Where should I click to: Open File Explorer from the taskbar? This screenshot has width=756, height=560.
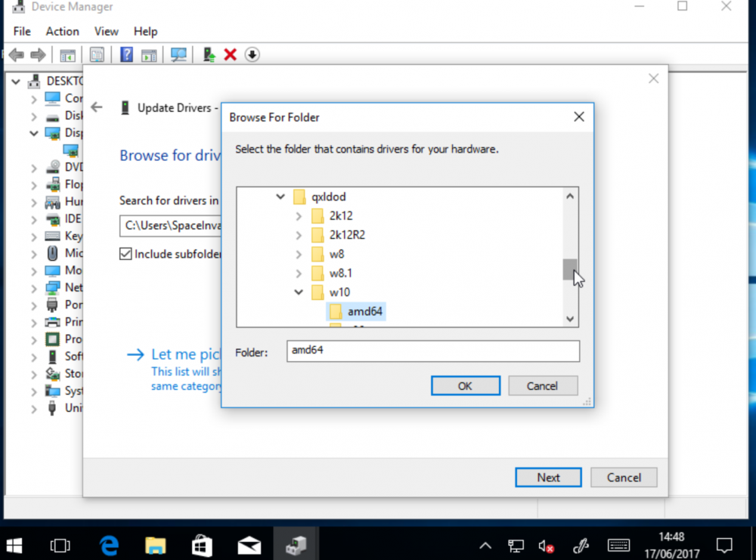tap(155, 546)
